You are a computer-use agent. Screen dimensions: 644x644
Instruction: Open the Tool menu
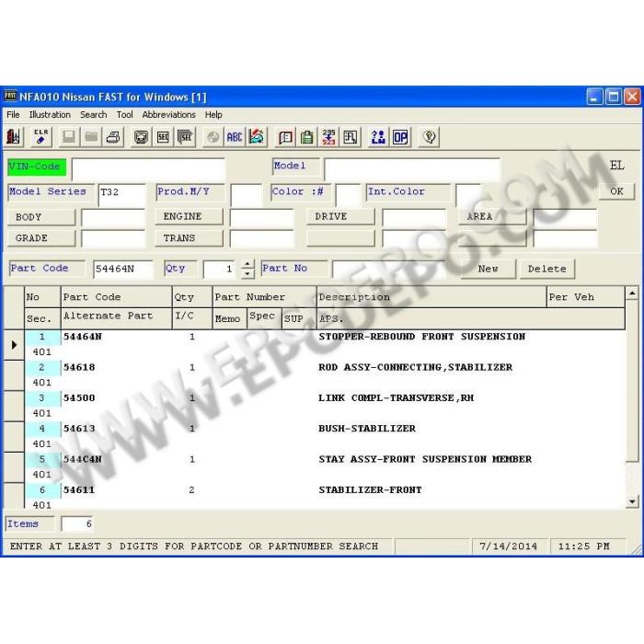[124, 115]
